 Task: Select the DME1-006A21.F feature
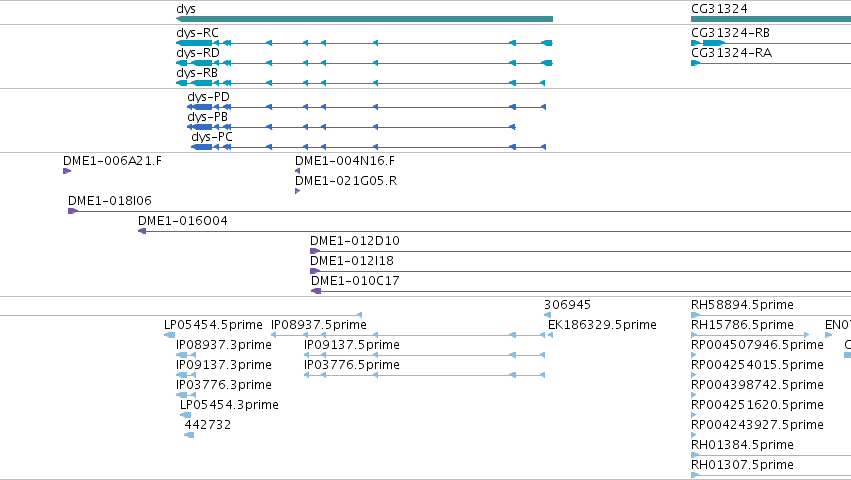[x=112, y=161]
